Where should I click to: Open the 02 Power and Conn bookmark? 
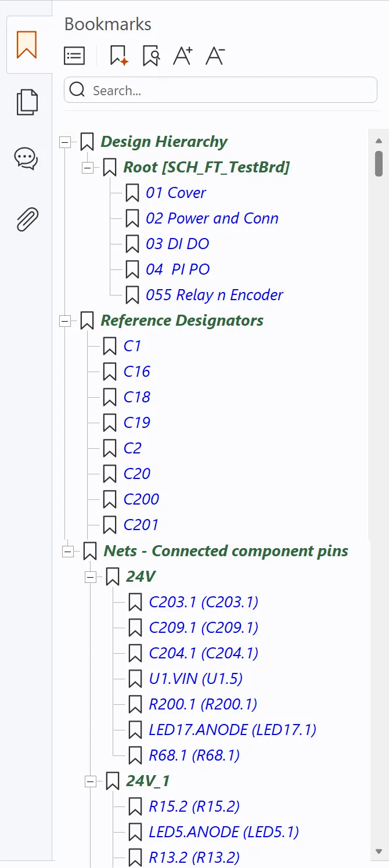click(212, 218)
